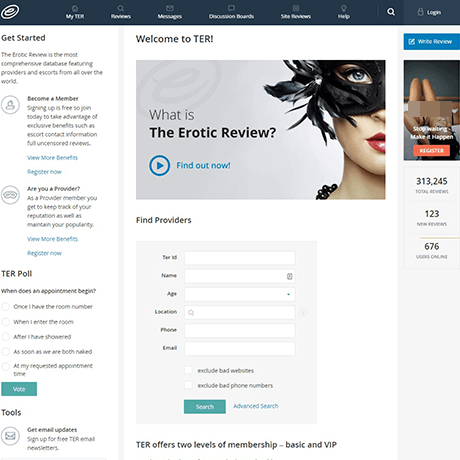The height and width of the screenshot is (460, 460).
Task: Open the Advanced Search link
Action: tap(256, 406)
